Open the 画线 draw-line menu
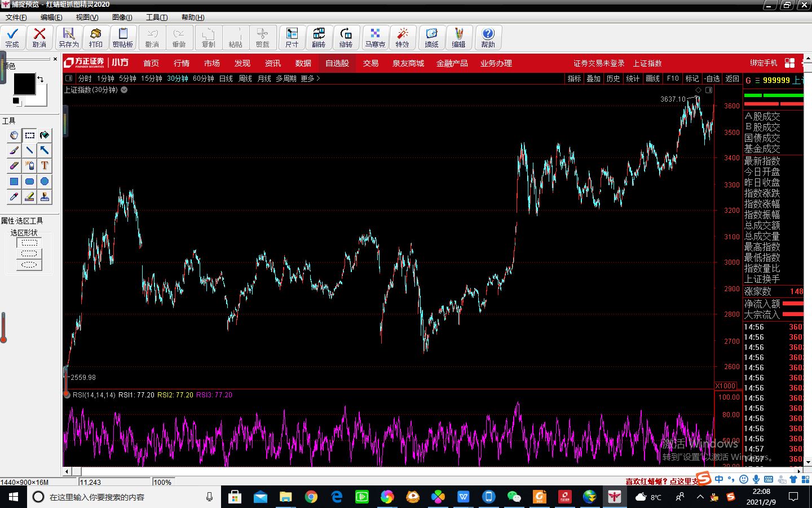Screen dimensions: 812x508 [652, 78]
